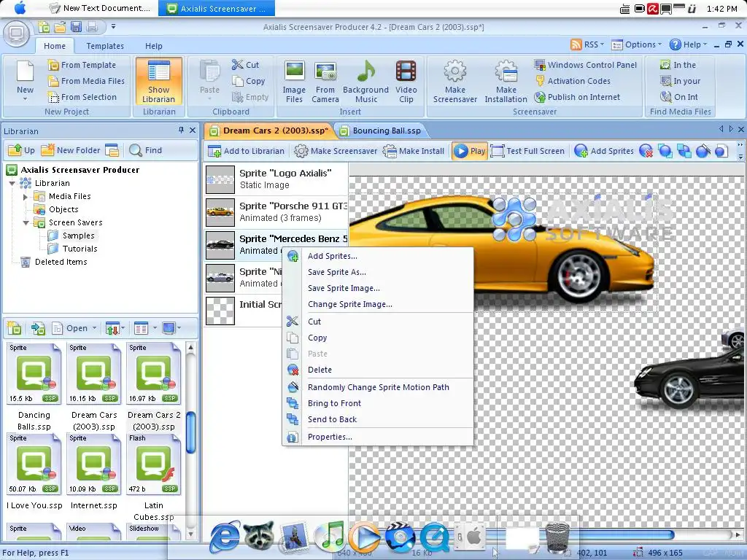747x560 pixels.
Task: Click Make Installation ribbon icon
Action: tap(506, 82)
